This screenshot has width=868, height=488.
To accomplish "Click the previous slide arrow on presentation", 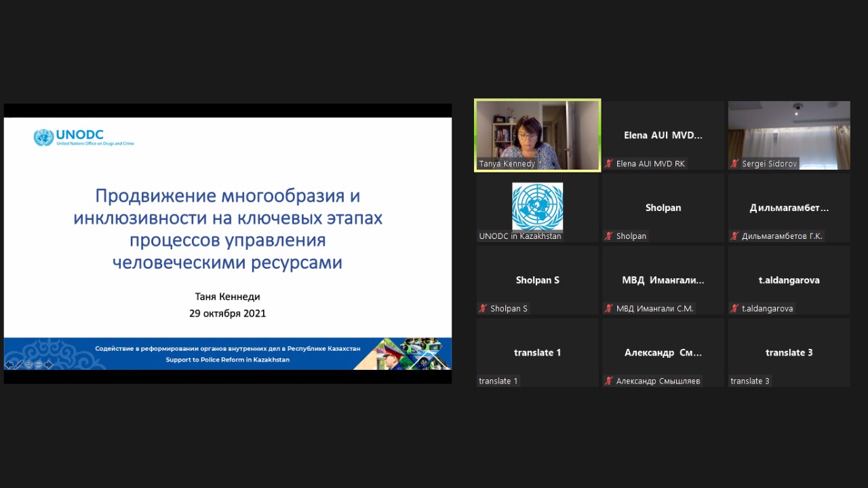I will point(9,364).
